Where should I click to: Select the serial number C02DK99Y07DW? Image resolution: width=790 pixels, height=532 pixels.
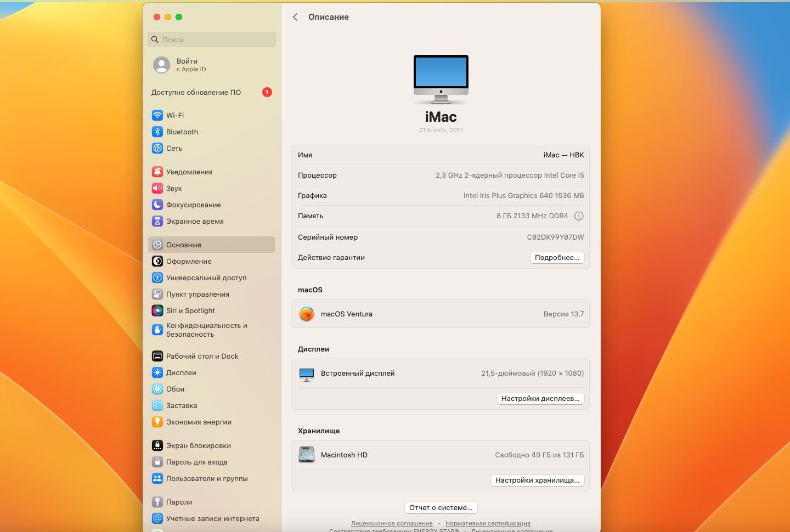(555, 237)
